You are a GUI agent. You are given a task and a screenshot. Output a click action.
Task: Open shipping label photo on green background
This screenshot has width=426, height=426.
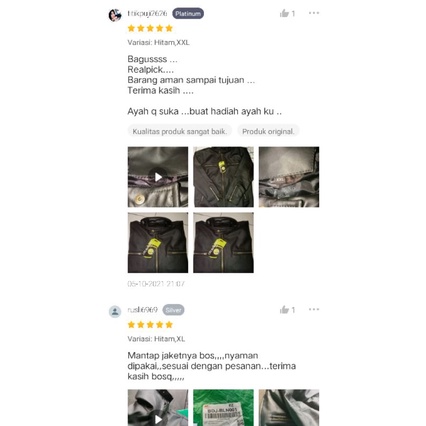(223, 407)
